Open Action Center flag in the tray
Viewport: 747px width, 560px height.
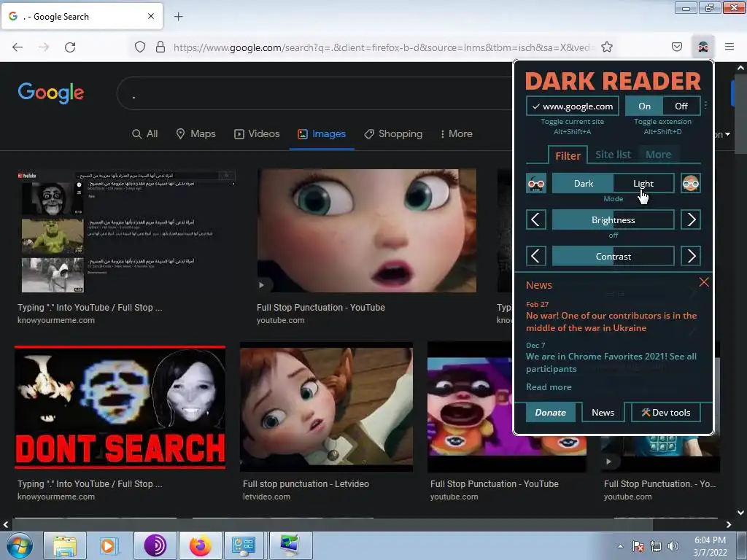pos(638,545)
